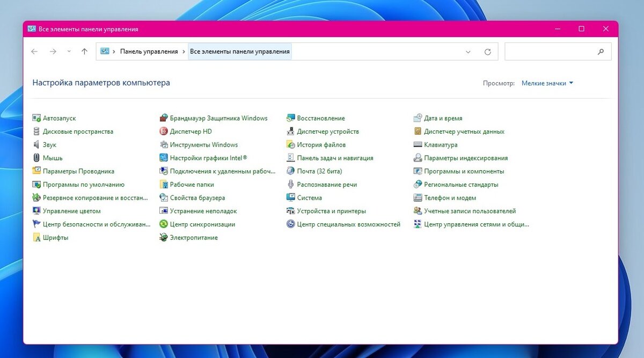Image resolution: width=644 pixels, height=358 pixels.
Task: Open the Звук speaker icon
Action: (x=36, y=145)
